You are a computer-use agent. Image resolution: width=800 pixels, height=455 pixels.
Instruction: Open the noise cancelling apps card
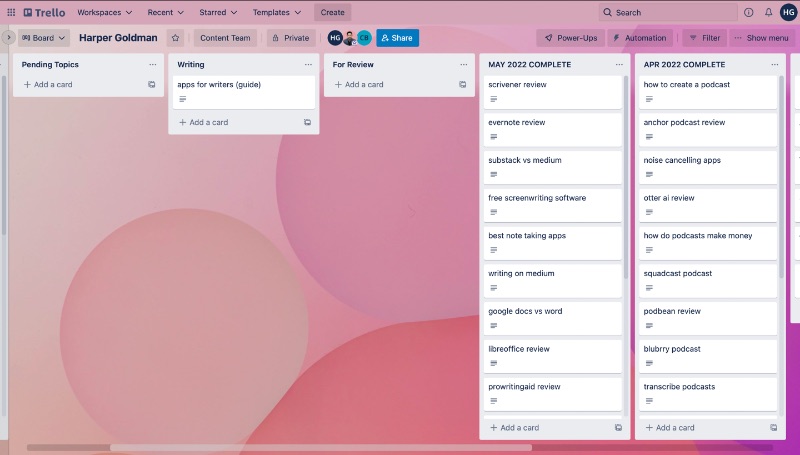pos(708,168)
